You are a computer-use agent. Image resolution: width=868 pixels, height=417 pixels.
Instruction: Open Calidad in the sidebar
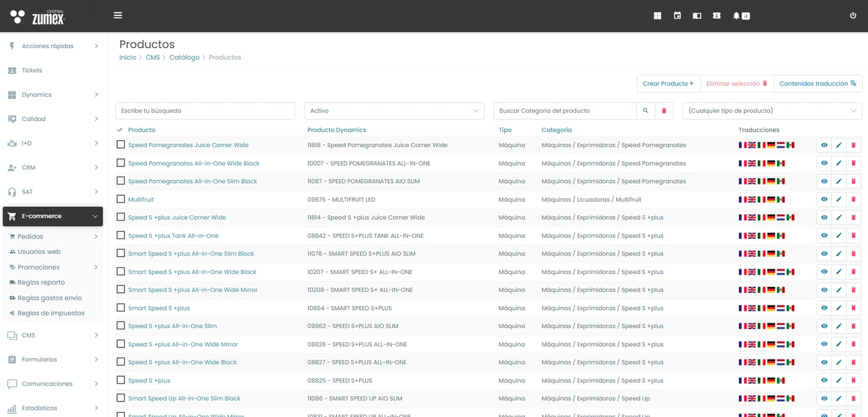click(53, 119)
